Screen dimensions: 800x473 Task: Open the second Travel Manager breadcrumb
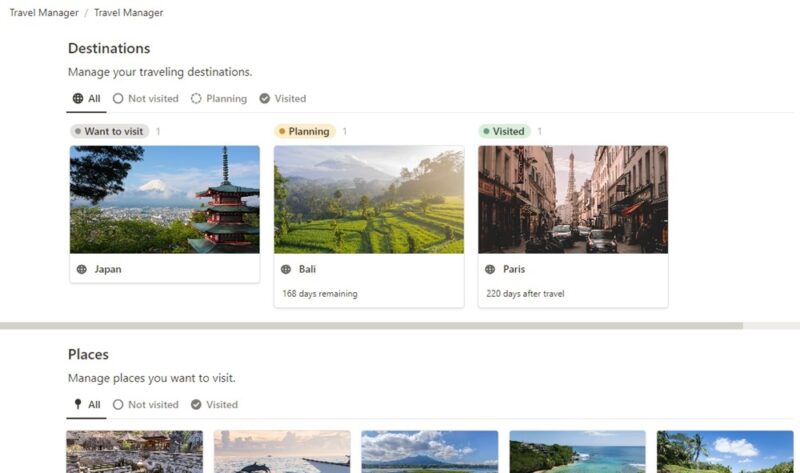click(x=129, y=13)
